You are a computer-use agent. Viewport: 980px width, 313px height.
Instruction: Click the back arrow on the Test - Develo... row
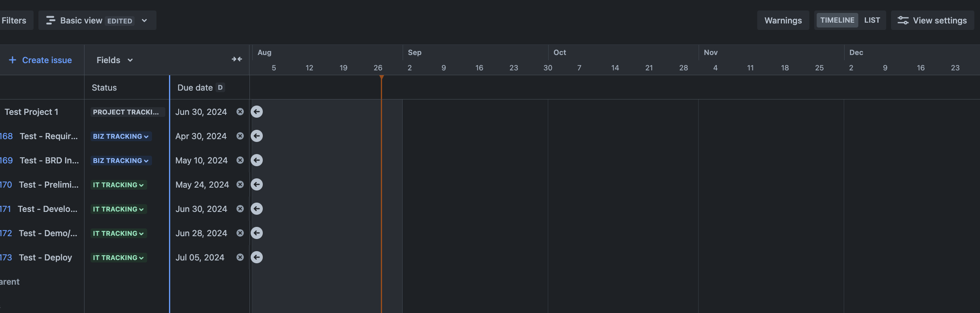pos(257,209)
